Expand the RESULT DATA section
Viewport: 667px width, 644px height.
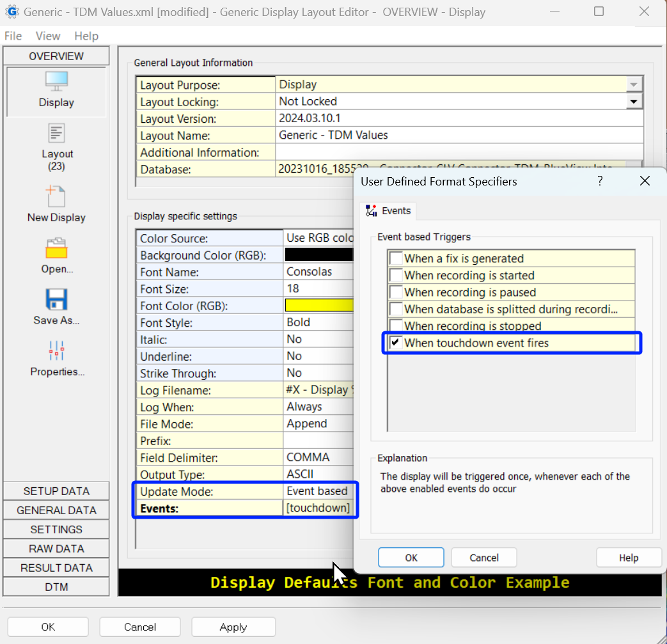pyautogui.click(x=56, y=568)
